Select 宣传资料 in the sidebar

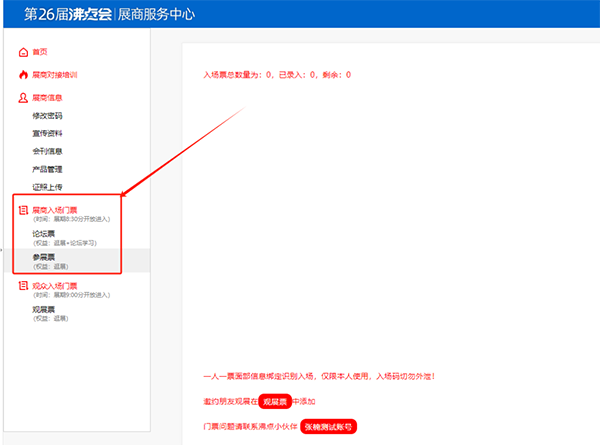tap(47, 134)
